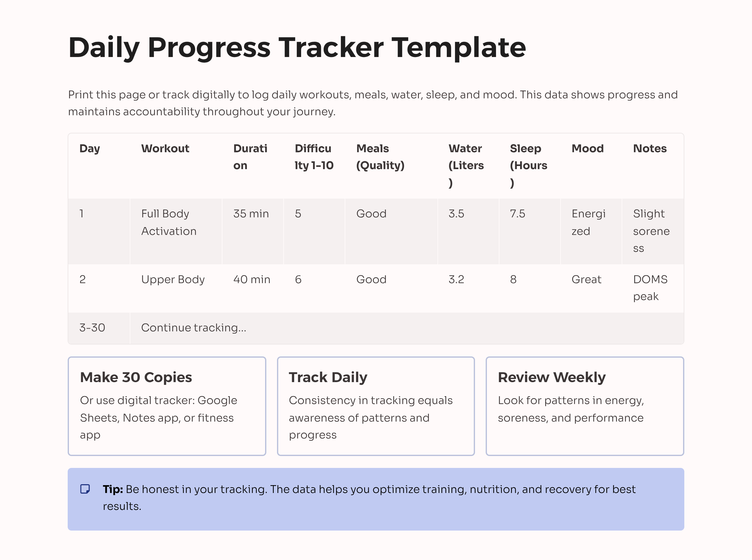Image resolution: width=752 pixels, height=560 pixels.
Task: Select the Notes column header
Action: [x=650, y=148]
